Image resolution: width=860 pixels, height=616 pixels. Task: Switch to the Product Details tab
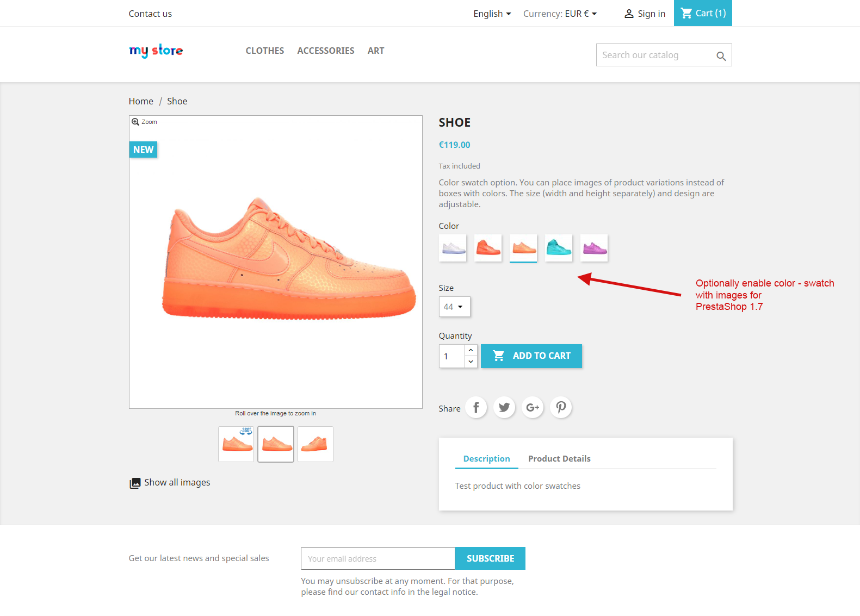coord(559,459)
